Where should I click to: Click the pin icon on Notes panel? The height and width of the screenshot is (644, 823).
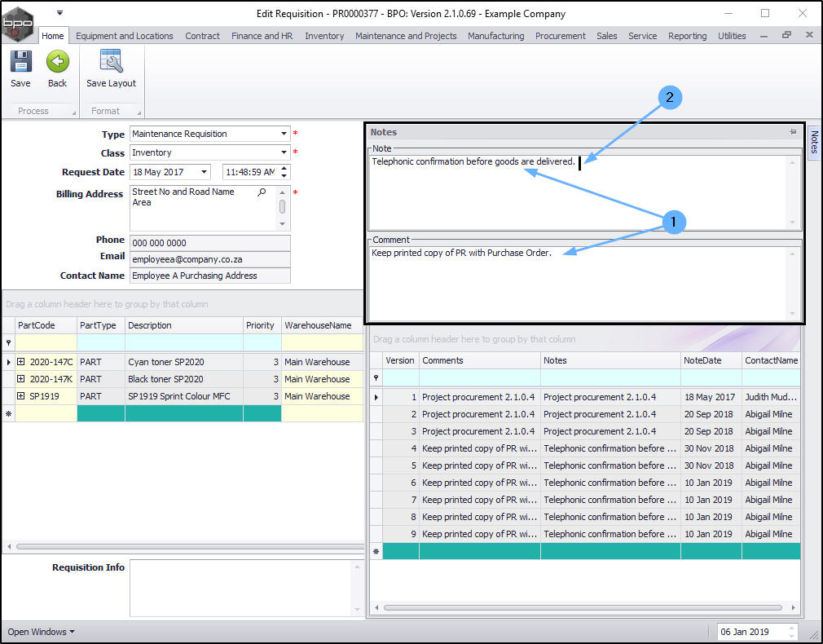[792, 132]
